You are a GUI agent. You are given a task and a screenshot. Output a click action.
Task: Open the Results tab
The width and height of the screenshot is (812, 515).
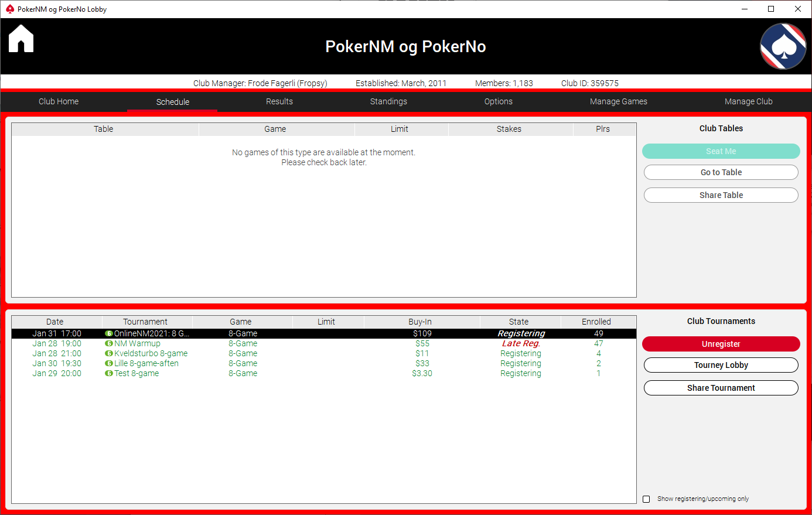point(279,101)
